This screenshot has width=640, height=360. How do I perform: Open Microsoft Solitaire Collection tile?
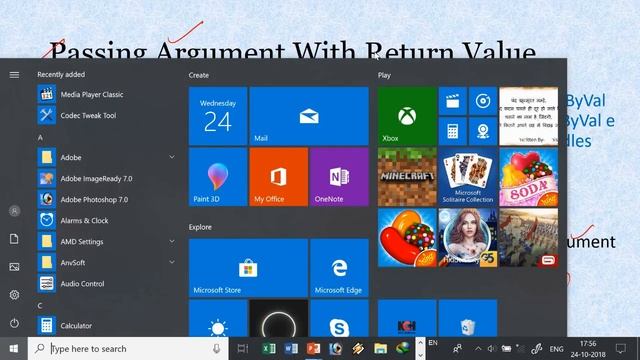click(x=468, y=177)
